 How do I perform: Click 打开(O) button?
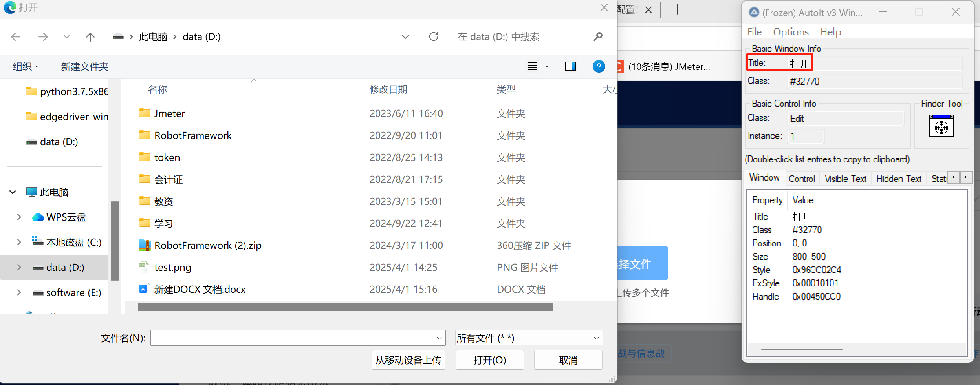pyautogui.click(x=489, y=360)
